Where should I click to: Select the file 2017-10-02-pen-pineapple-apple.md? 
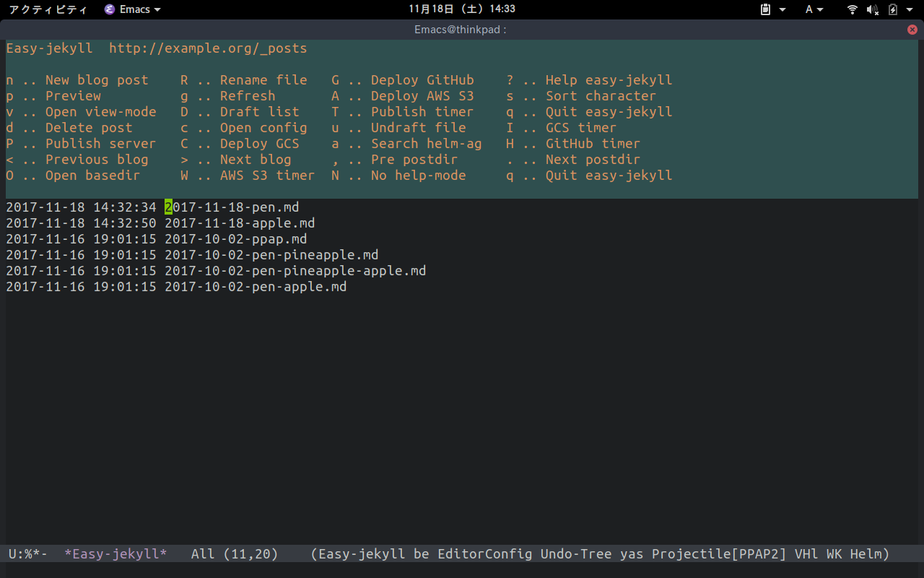[295, 271]
